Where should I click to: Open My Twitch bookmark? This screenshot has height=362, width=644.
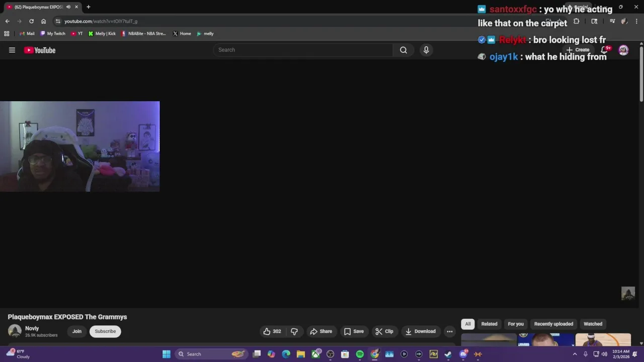[x=53, y=34]
